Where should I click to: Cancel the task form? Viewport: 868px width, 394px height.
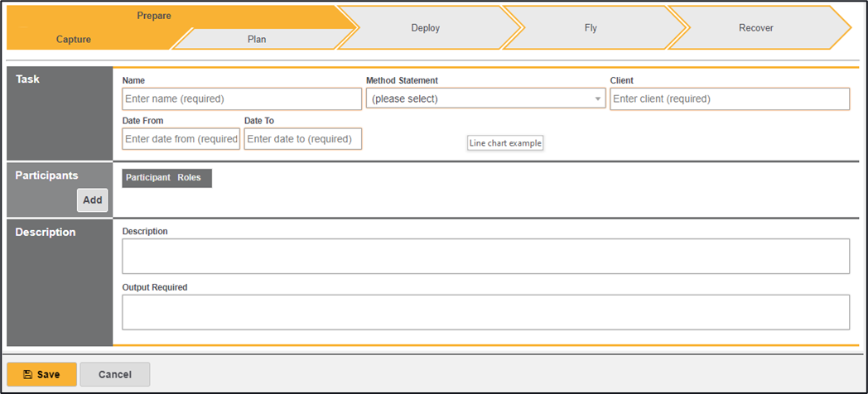(115, 374)
